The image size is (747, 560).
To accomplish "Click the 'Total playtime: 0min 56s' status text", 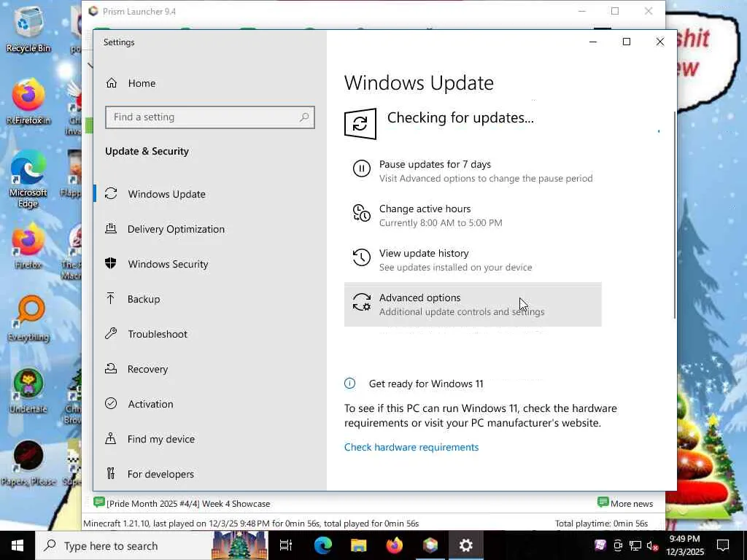I will coord(601,524).
